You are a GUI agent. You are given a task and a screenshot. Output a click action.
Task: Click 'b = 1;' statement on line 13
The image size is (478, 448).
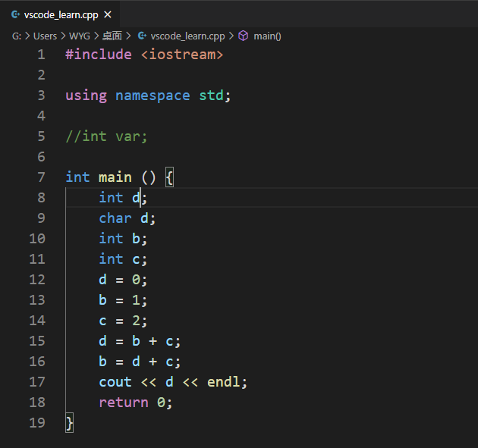(123, 300)
